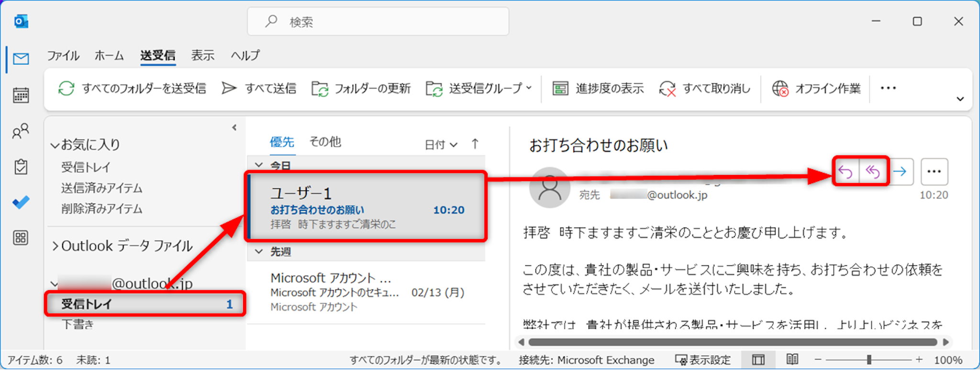Open 削除済みアイテム folder
The image size is (980, 370).
(101, 209)
